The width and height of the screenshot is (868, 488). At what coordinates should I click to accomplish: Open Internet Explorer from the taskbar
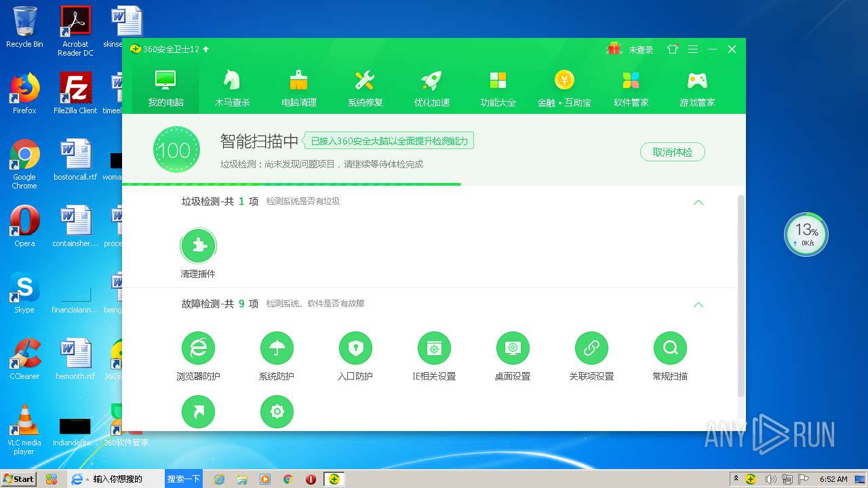219,479
